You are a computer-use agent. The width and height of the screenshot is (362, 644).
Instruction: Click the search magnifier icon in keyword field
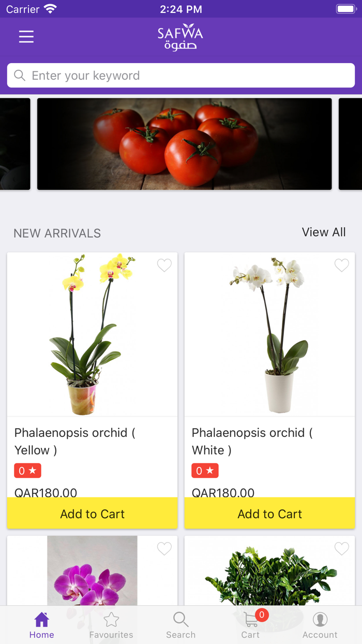pyautogui.click(x=20, y=76)
